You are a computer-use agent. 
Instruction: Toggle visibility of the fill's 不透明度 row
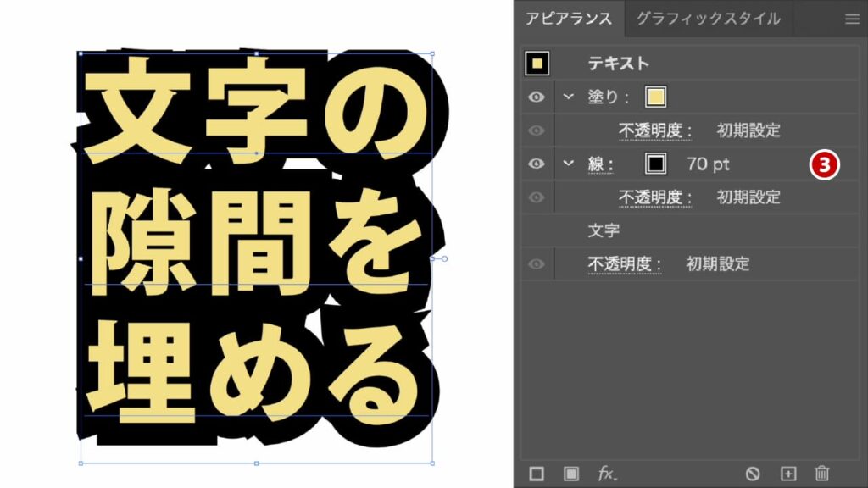point(536,130)
